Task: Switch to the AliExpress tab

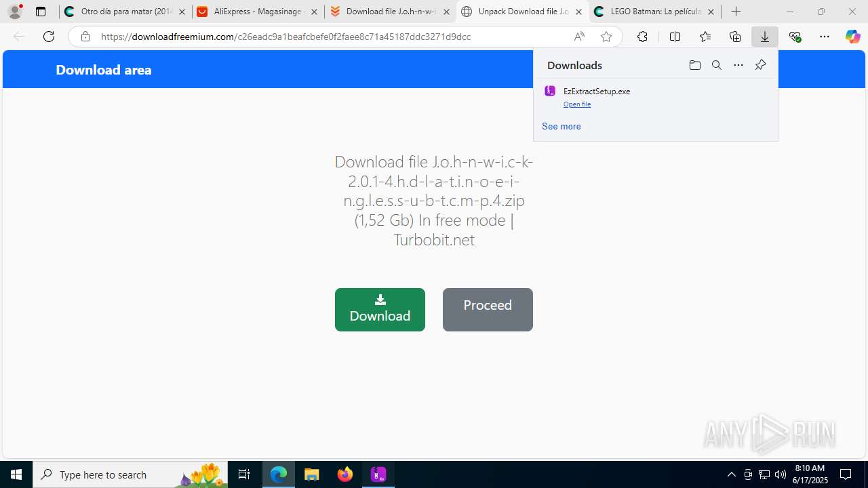Action: point(258,12)
